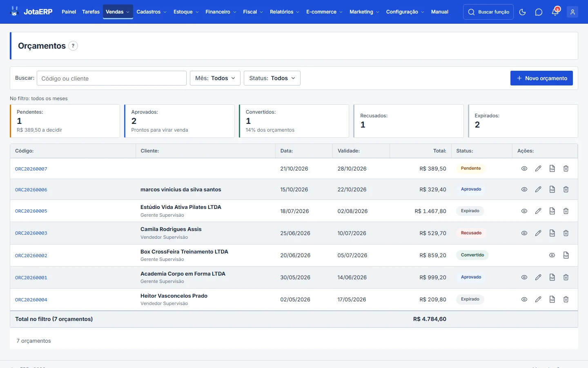Screen dimensions: 588x368
Task: Click the Novo orçamento button
Action: click(541, 78)
